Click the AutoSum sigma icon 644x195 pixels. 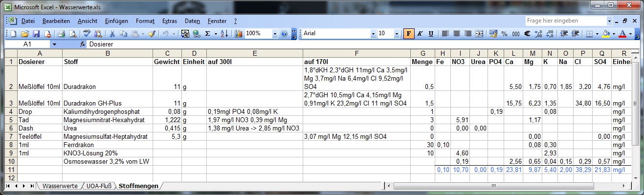pos(208,34)
